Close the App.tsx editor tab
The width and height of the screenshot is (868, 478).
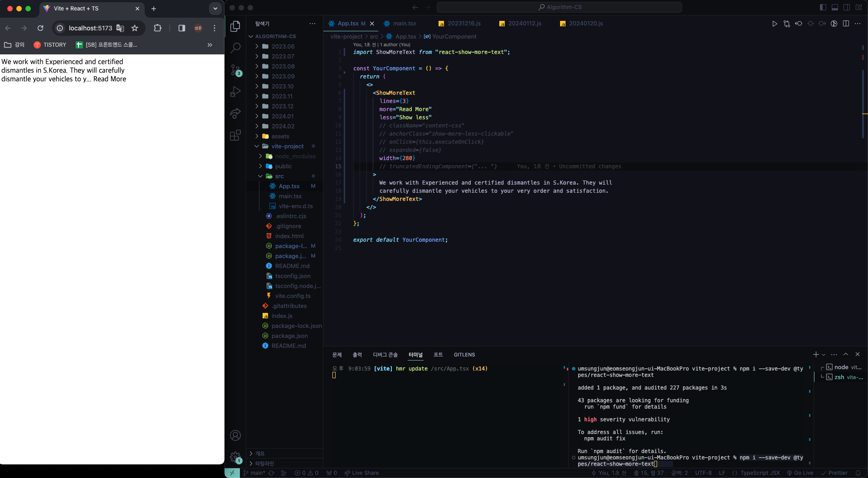pos(372,24)
